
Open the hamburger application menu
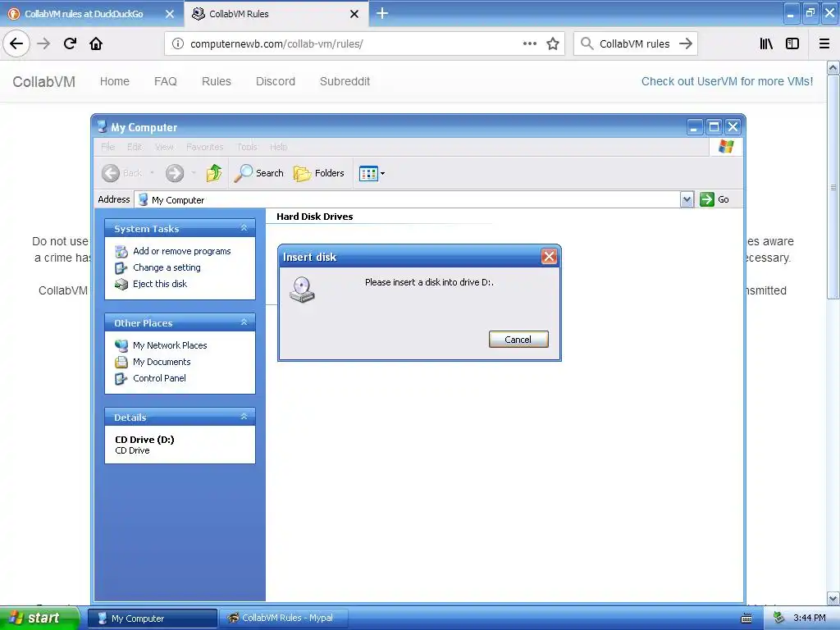pos(824,44)
